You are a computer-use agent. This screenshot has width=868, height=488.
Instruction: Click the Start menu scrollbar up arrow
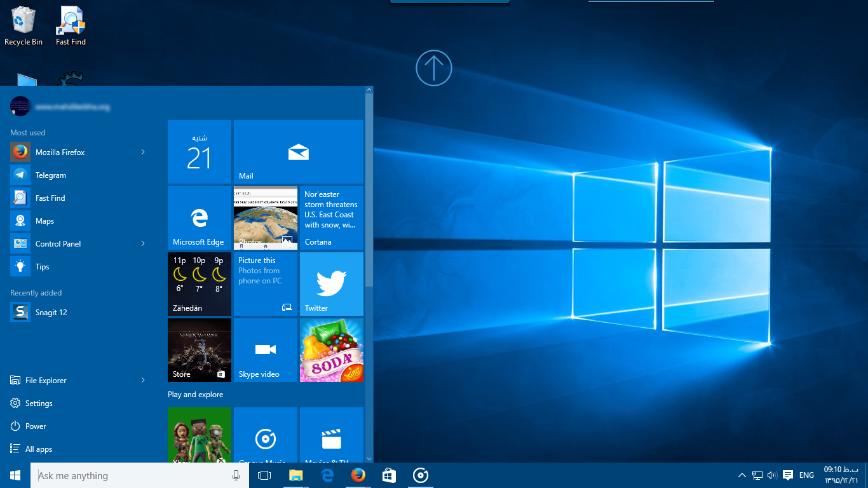[x=369, y=90]
